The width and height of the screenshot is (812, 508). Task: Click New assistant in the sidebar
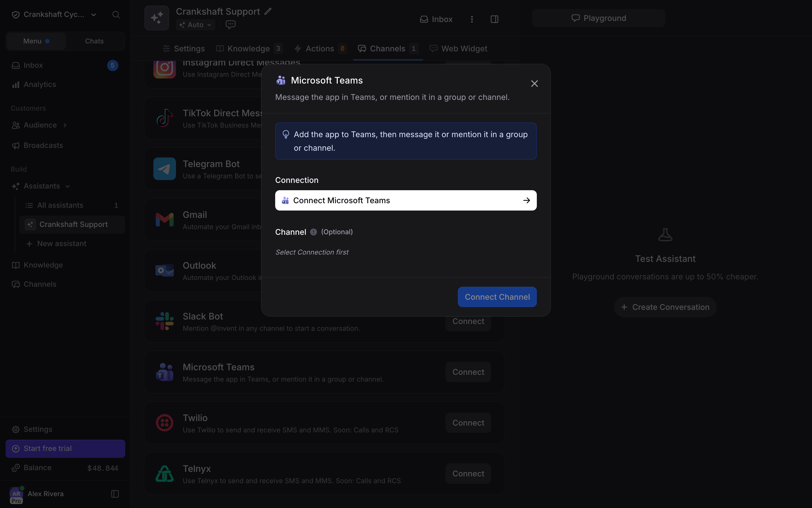click(72, 244)
